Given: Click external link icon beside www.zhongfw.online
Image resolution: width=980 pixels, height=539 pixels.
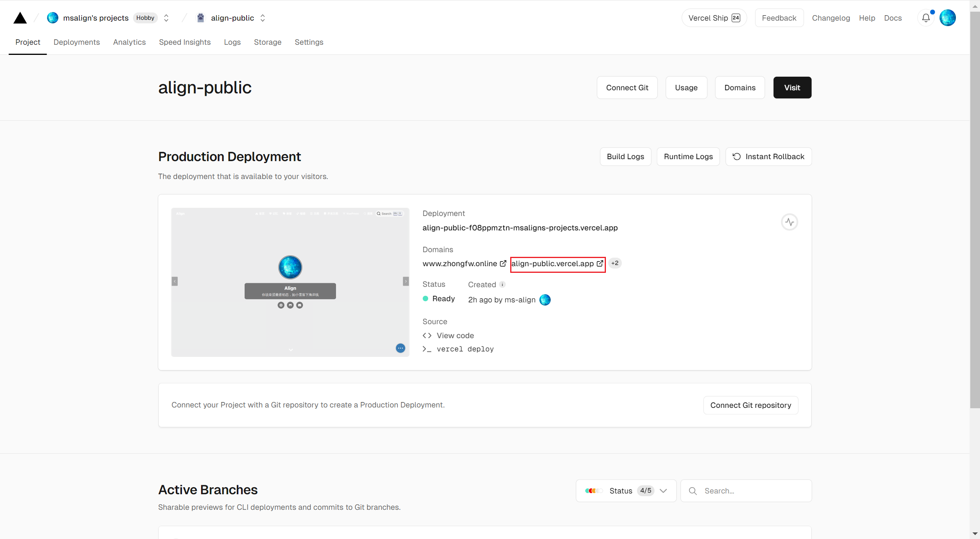Looking at the screenshot, I should 503,263.
